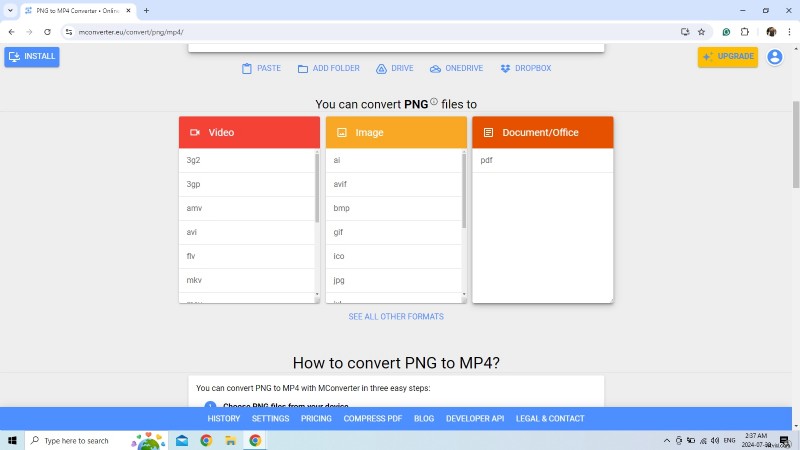Click the site information icon
The height and width of the screenshot is (450, 800).
click(69, 32)
